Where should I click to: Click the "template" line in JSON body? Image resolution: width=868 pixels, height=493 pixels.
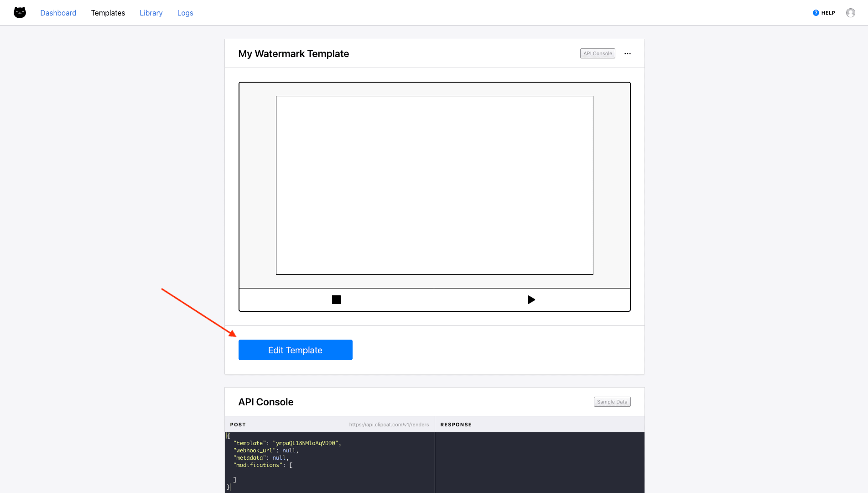pyautogui.click(x=287, y=443)
